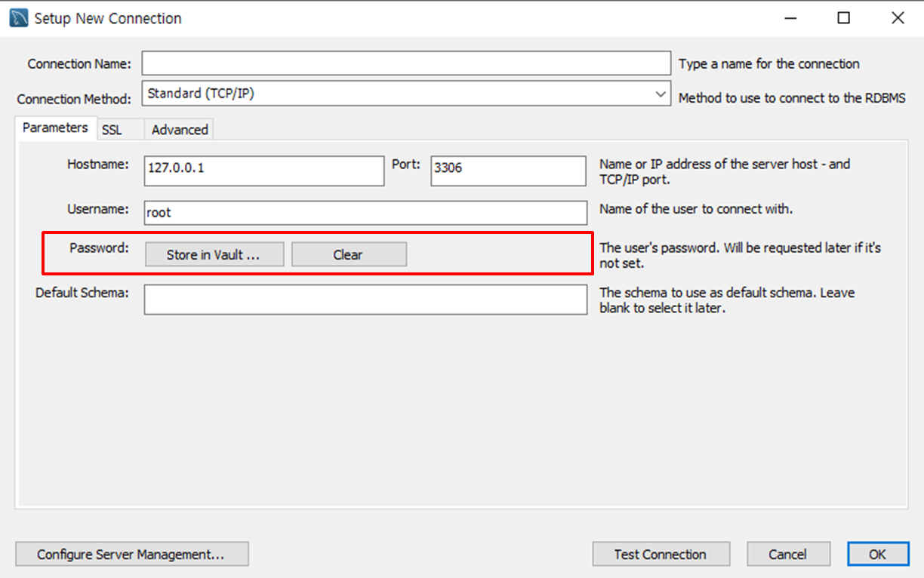This screenshot has height=578, width=924.
Task: Switch to the Parameters tab
Action: pos(55,128)
